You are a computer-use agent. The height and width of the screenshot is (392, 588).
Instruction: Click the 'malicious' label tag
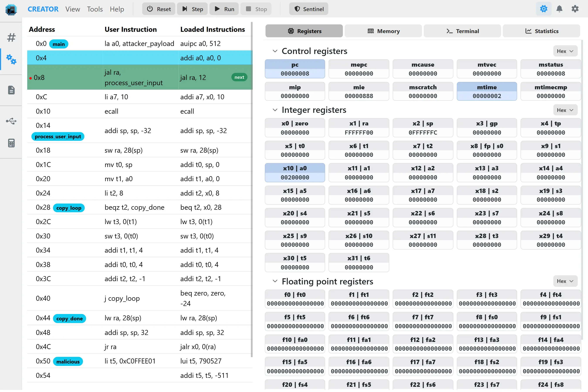(68, 362)
